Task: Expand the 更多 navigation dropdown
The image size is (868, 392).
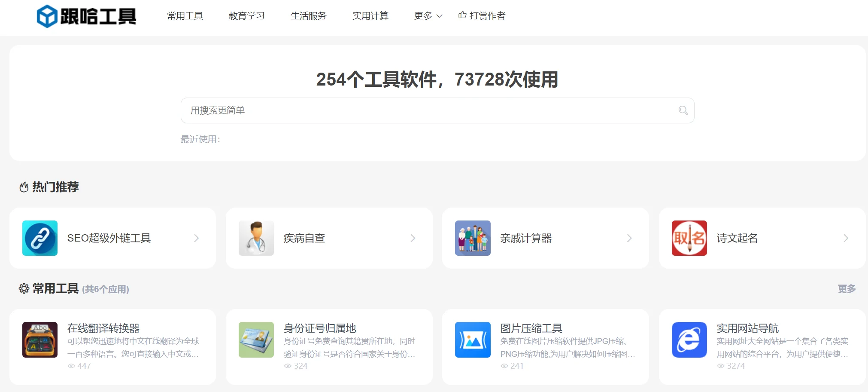Action: 427,16
